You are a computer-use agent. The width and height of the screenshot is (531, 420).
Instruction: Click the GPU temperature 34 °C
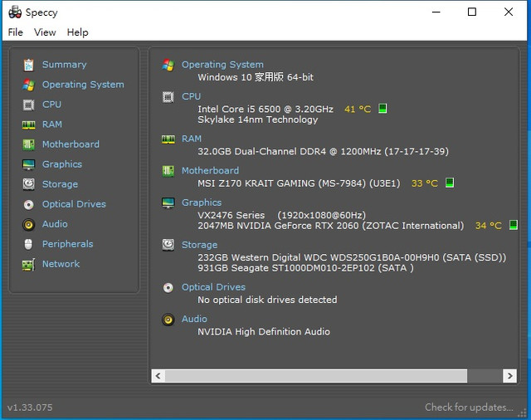[489, 226]
